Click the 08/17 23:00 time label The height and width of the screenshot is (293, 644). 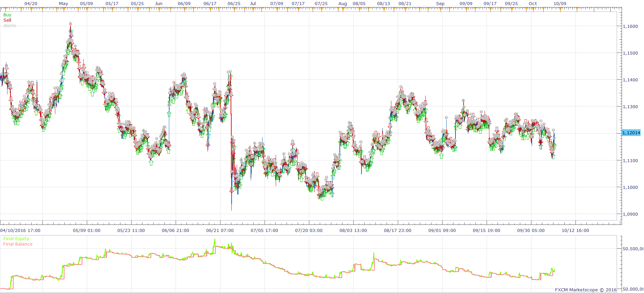(x=398, y=231)
